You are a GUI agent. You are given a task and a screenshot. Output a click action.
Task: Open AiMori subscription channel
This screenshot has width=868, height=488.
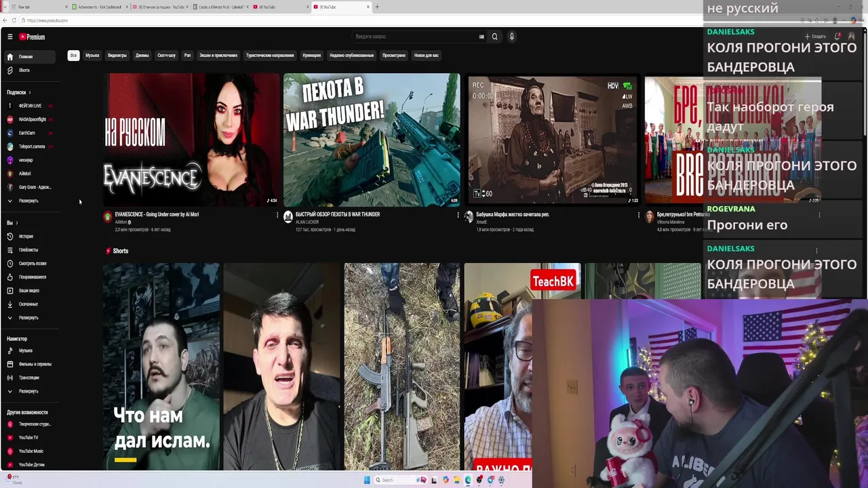pos(31,174)
